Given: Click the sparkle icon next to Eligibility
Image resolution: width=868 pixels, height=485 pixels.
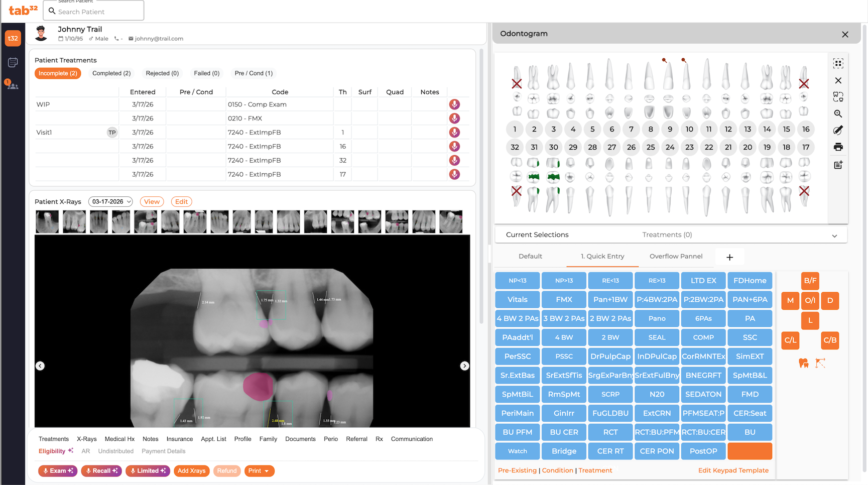Looking at the screenshot, I should (71, 450).
